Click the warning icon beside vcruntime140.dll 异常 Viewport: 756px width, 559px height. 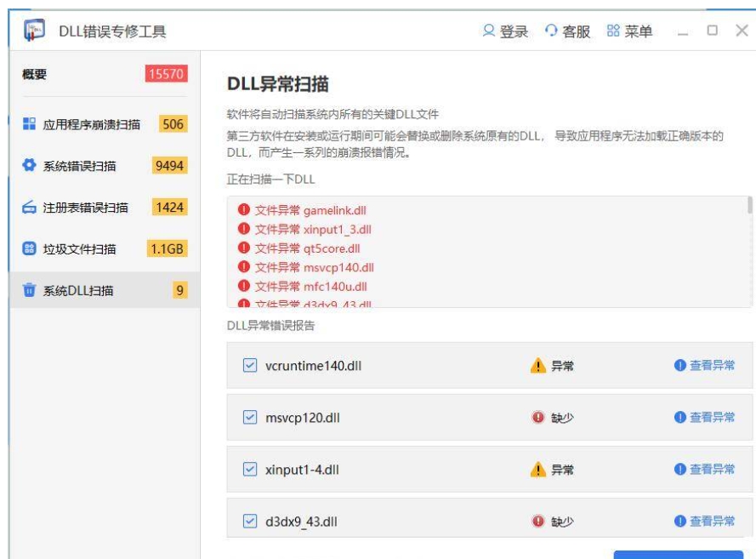[537, 366]
